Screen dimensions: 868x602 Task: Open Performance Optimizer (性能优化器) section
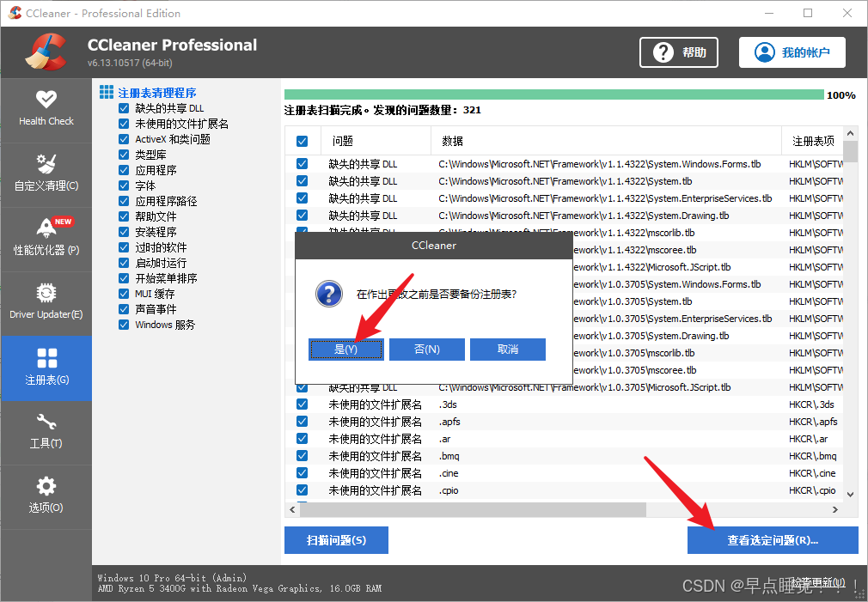click(x=46, y=239)
